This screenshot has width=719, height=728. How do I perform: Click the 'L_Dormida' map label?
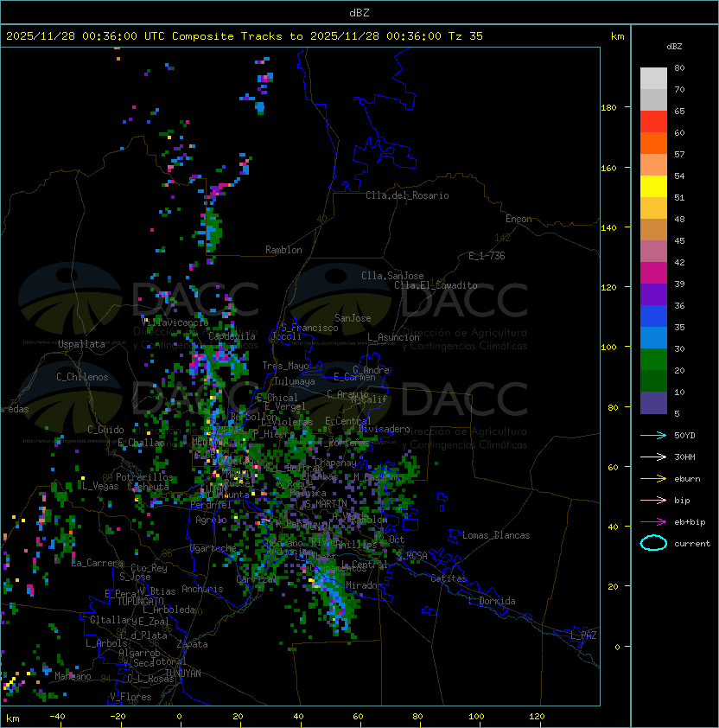[492, 601]
